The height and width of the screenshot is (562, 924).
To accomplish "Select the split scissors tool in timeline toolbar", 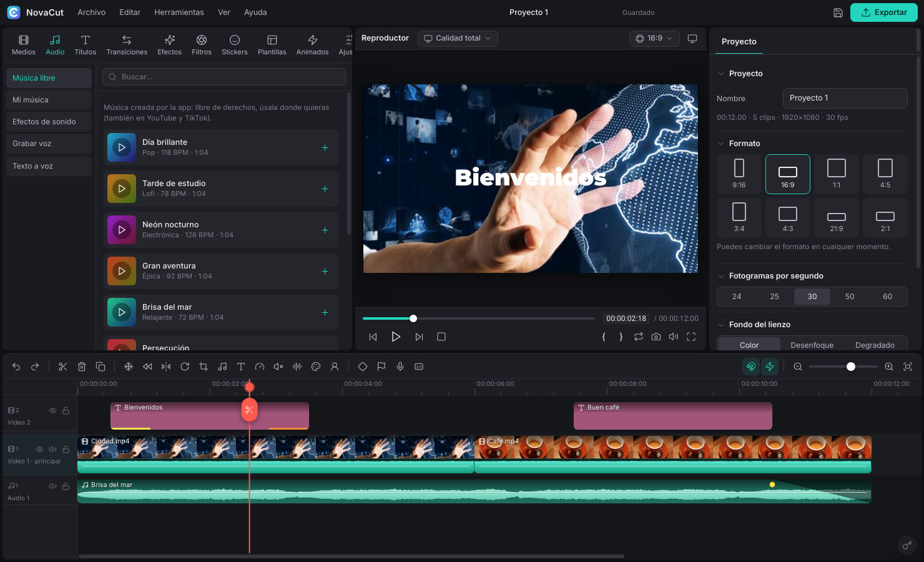I will pyautogui.click(x=62, y=367).
